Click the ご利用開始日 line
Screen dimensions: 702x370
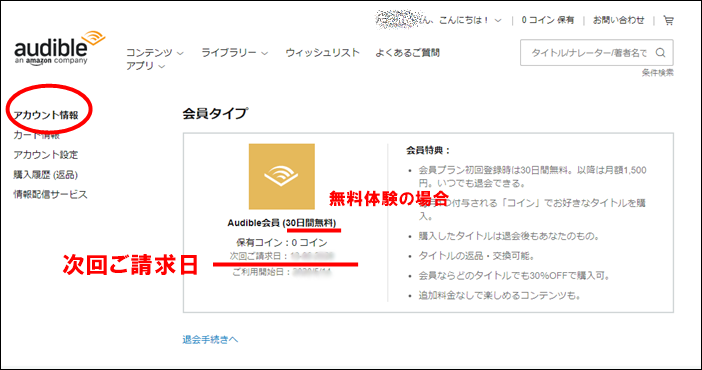click(x=282, y=272)
